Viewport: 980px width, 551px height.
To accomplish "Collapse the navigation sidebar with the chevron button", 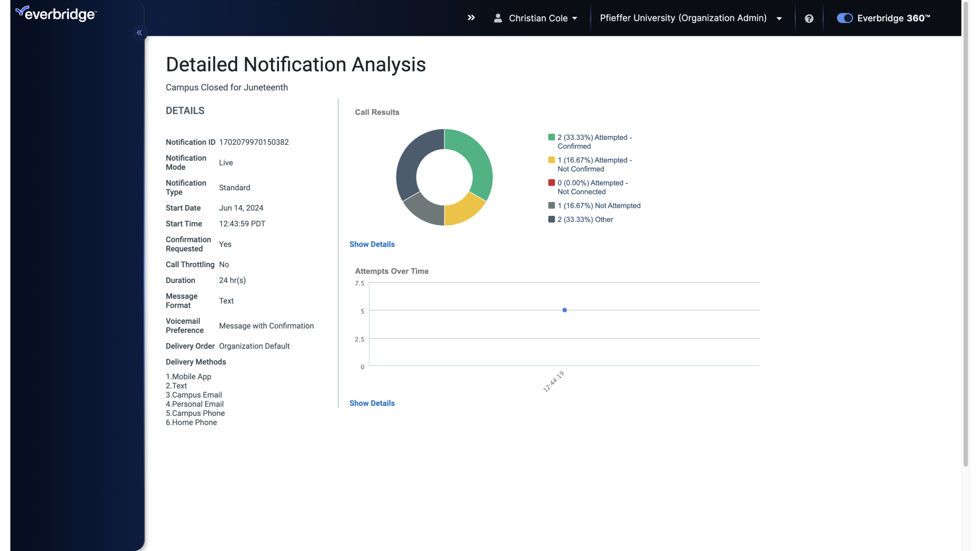I will (x=139, y=32).
